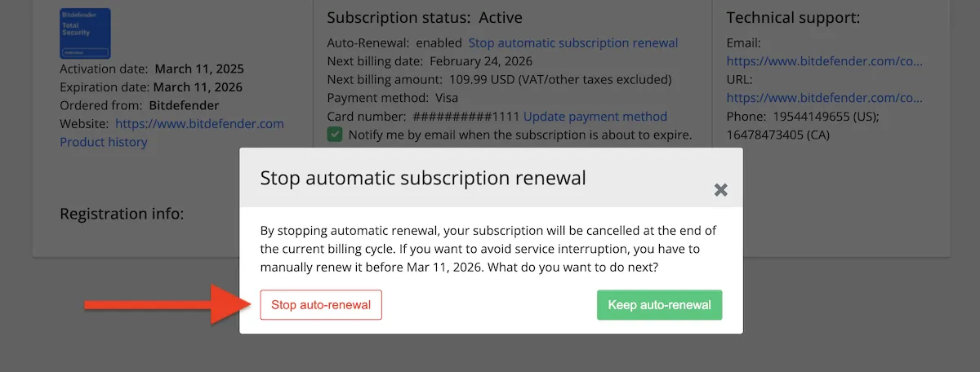Viewport: 980px width, 372px height.
Task: Open the Update payment method link
Action: [595, 117]
